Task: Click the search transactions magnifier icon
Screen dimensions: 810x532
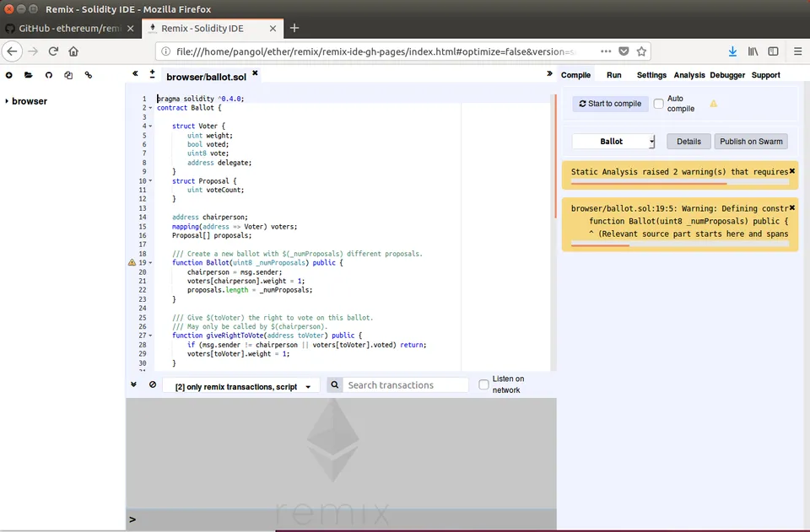Action: click(x=335, y=385)
